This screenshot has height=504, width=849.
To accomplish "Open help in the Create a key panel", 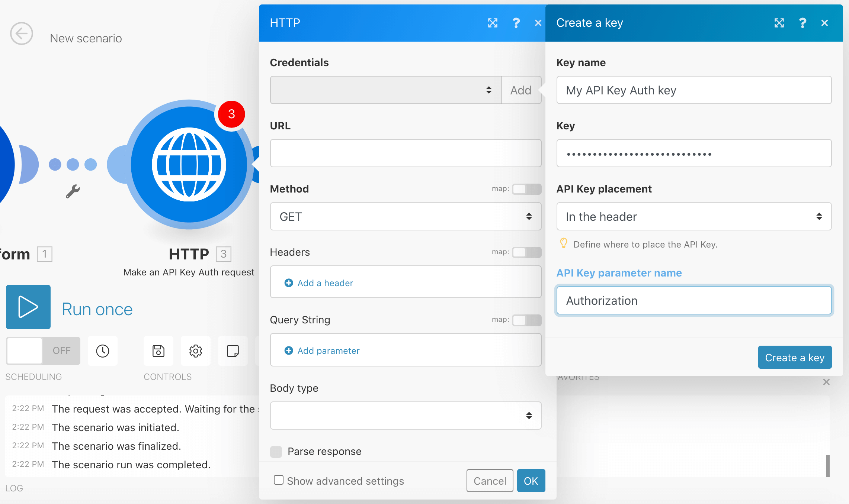I will [x=802, y=23].
